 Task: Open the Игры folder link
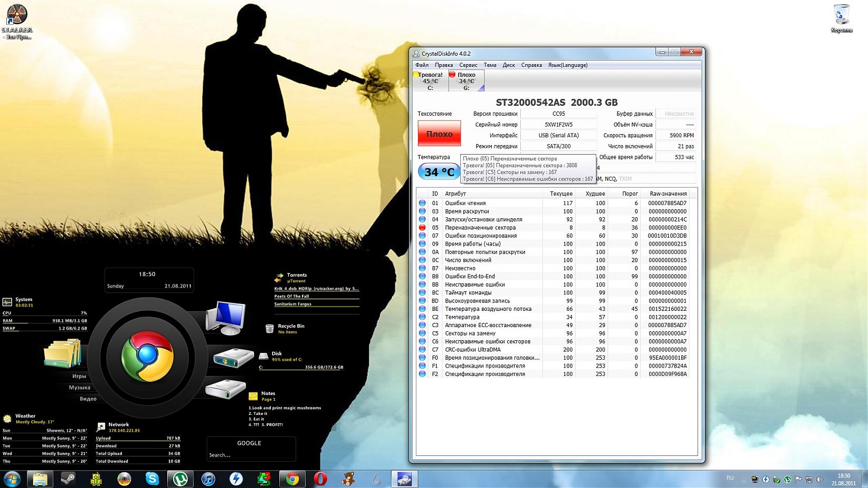coord(79,377)
